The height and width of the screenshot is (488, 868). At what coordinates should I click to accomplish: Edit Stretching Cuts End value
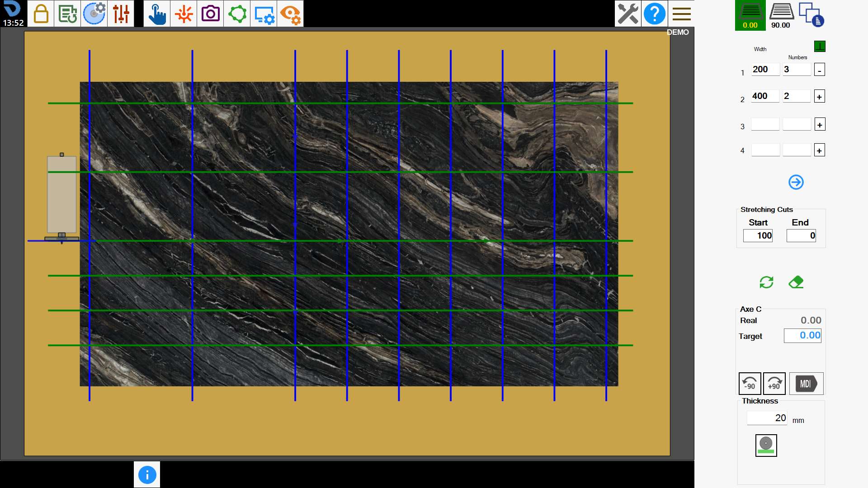coord(801,235)
